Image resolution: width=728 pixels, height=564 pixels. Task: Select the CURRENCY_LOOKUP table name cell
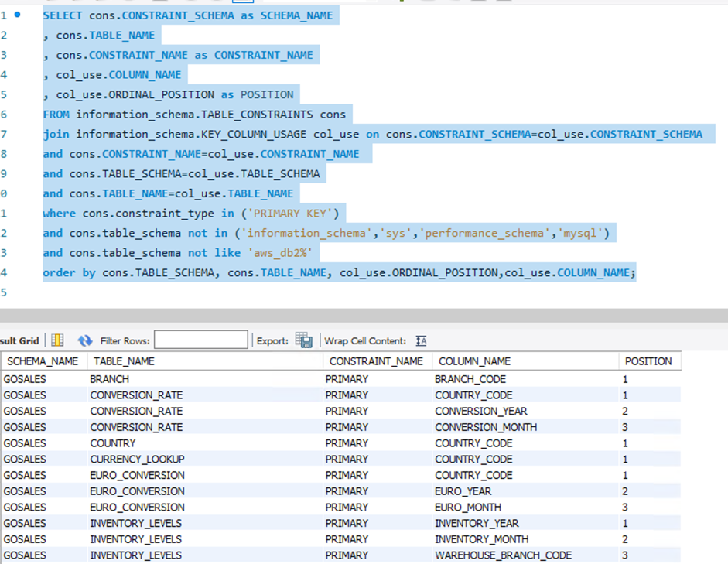click(137, 460)
